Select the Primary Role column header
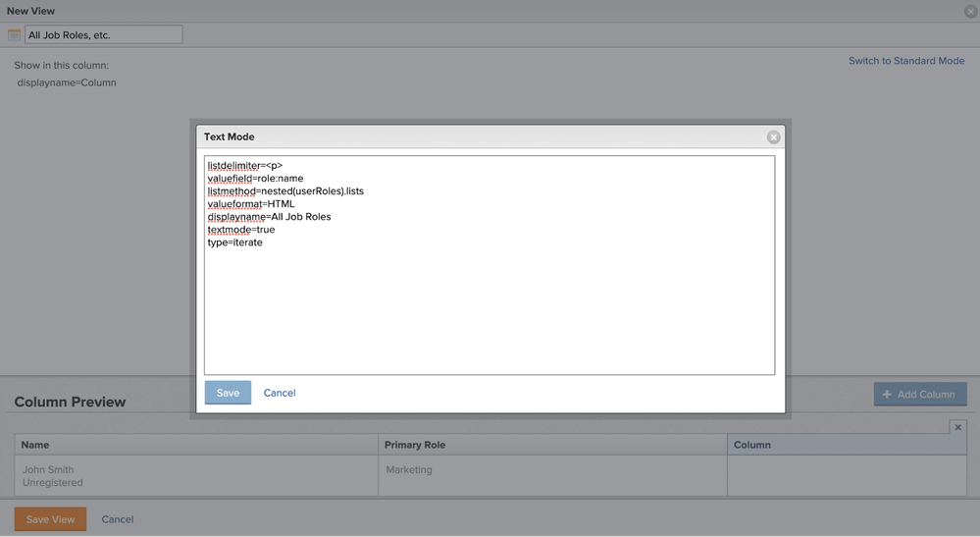Image resolution: width=980 pixels, height=537 pixels. (551, 445)
